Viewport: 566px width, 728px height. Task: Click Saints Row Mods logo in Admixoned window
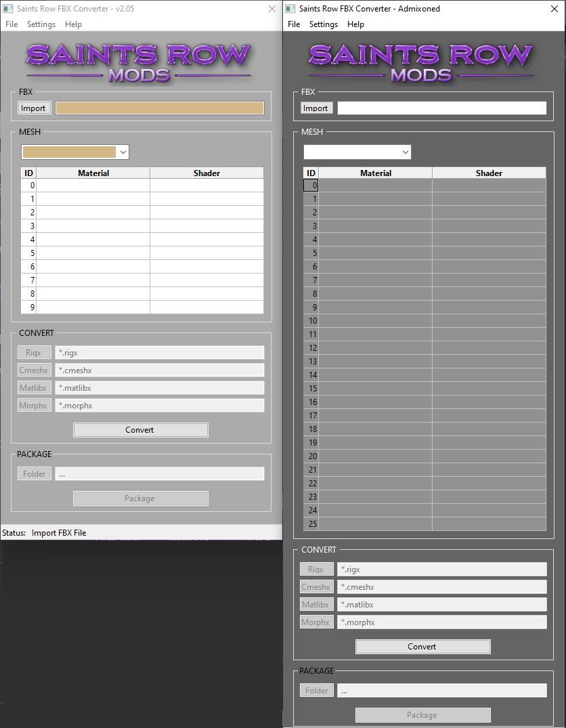click(421, 64)
